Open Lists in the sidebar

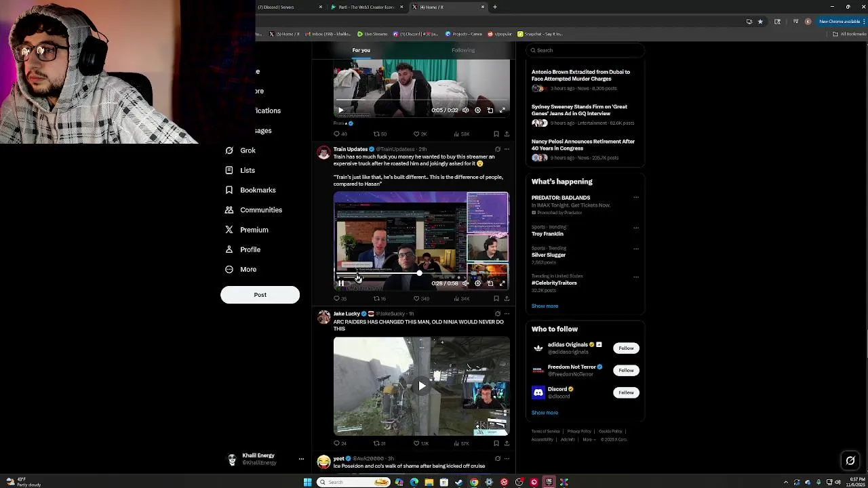240,170
